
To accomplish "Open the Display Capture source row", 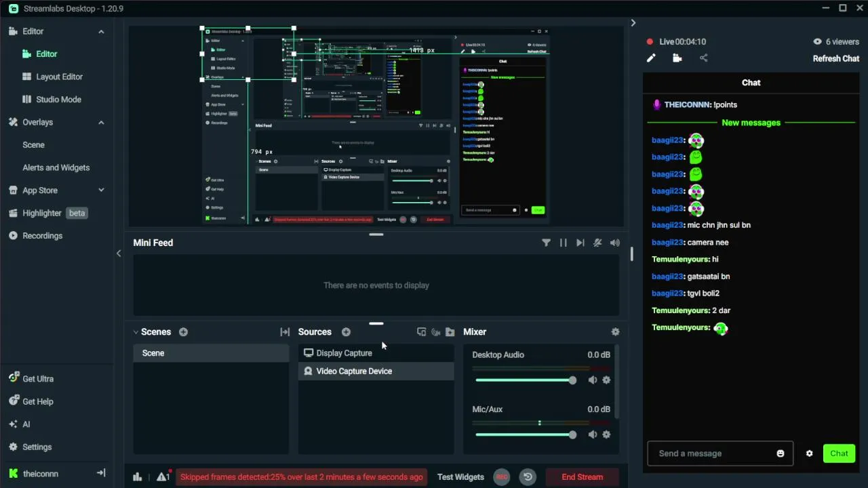I will (376, 353).
